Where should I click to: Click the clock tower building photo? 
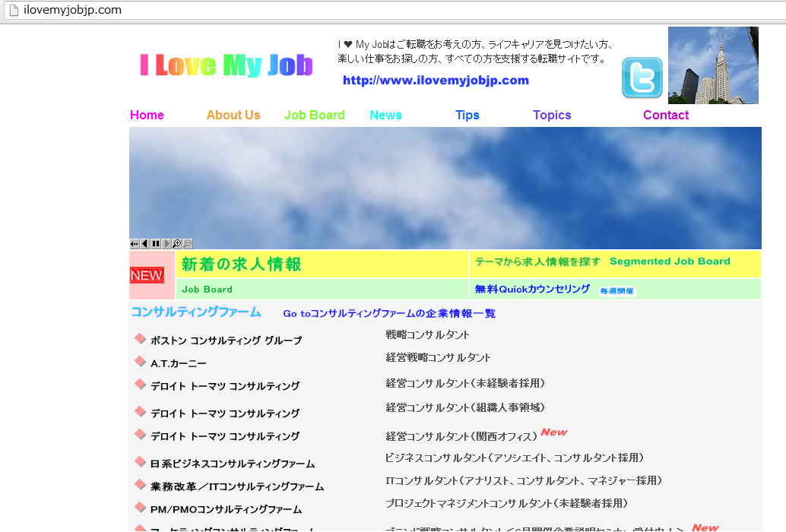(713, 65)
